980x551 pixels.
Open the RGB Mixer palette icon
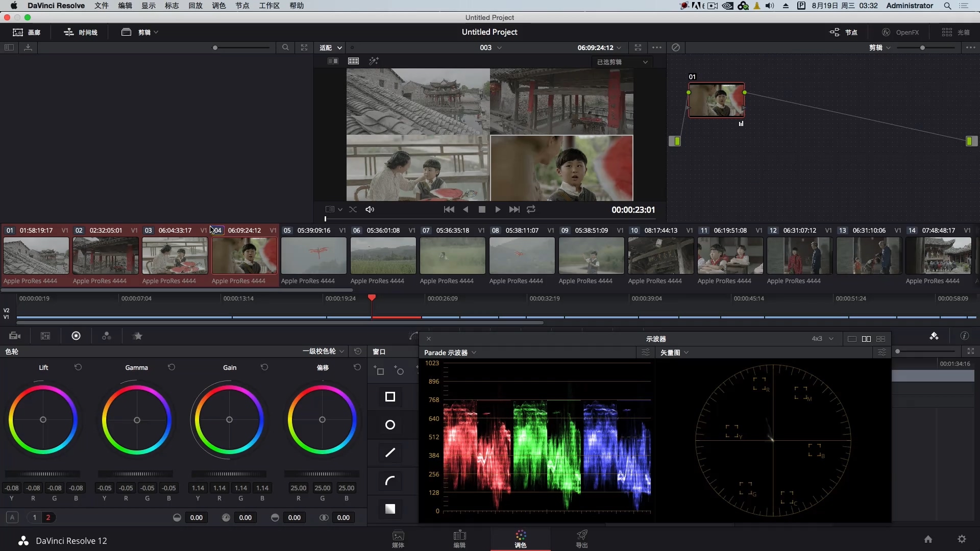coord(107,336)
